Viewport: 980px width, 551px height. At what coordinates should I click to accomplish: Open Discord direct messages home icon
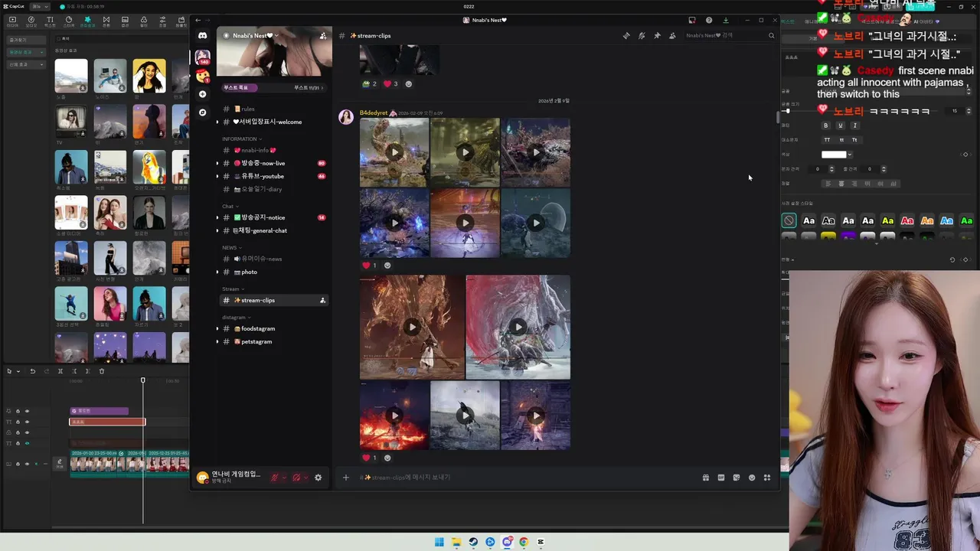(202, 35)
